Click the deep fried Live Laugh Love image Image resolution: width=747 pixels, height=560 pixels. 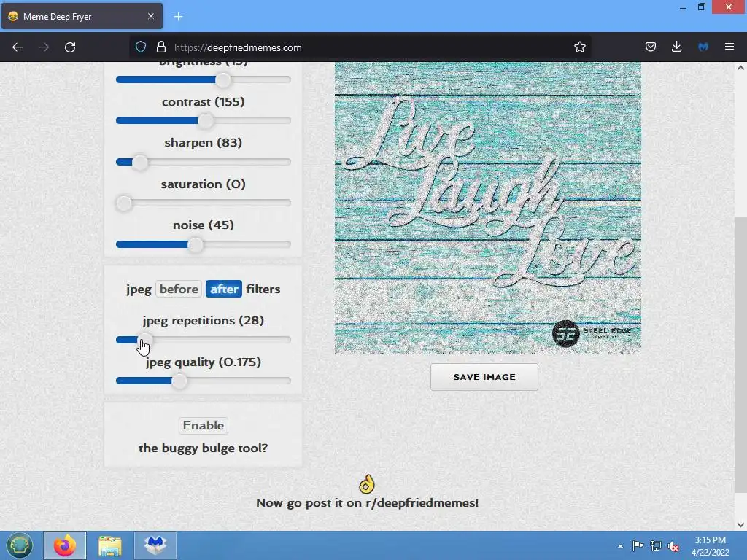coord(488,208)
